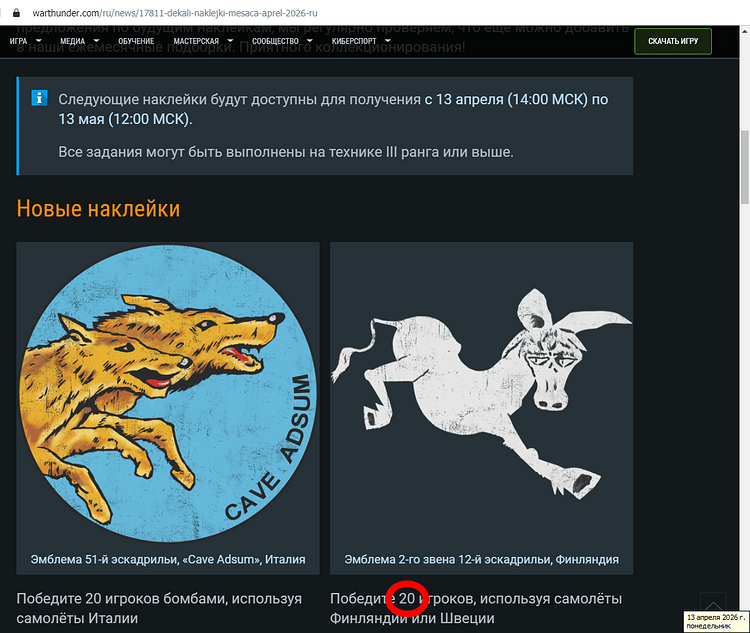Expand the КИБЕРСПОРТ dropdown arrow
Screen dimensions: 750x633
pos(388,41)
